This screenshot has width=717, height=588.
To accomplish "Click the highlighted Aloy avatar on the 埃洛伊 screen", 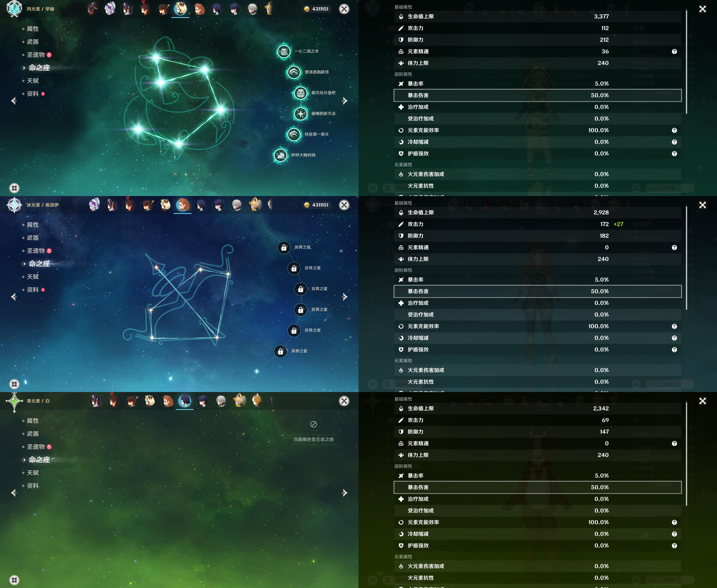I will click(183, 205).
